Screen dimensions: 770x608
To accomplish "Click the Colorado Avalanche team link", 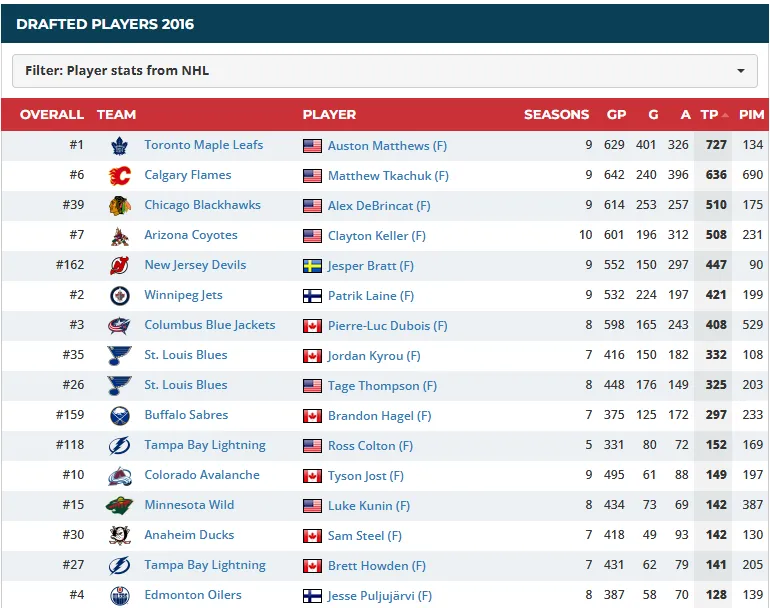I will click(202, 475).
